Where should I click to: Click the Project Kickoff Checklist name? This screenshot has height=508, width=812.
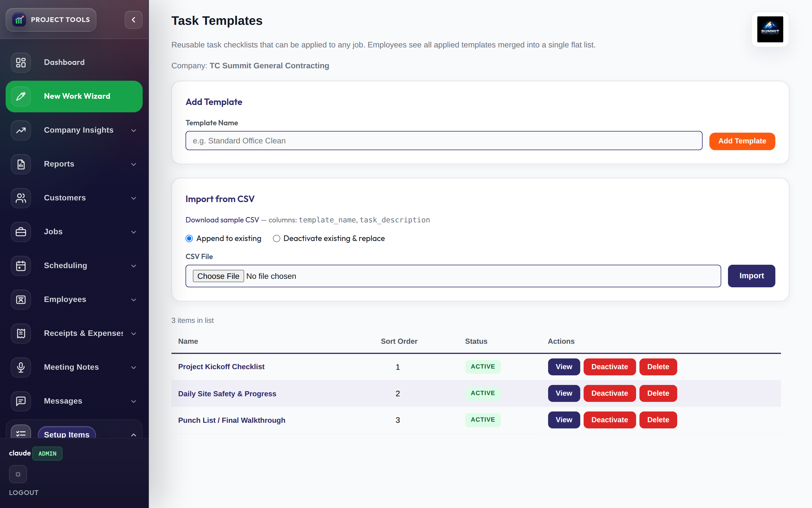(x=221, y=367)
